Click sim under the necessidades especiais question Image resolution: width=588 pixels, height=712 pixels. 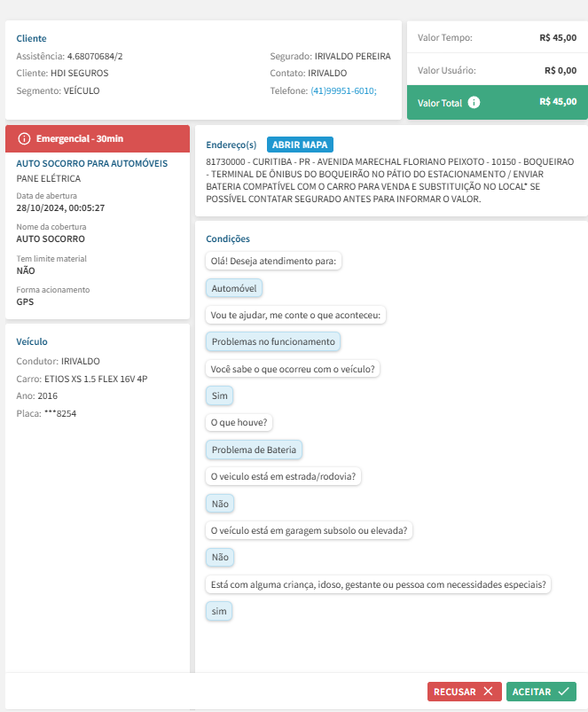click(x=218, y=611)
